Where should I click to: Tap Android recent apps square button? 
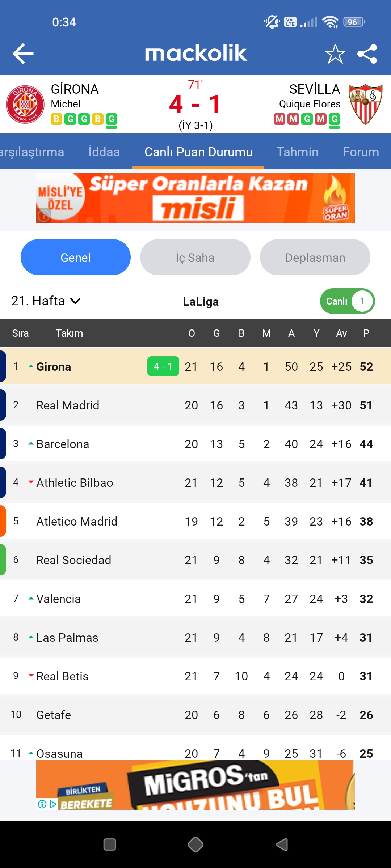(110, 844)
